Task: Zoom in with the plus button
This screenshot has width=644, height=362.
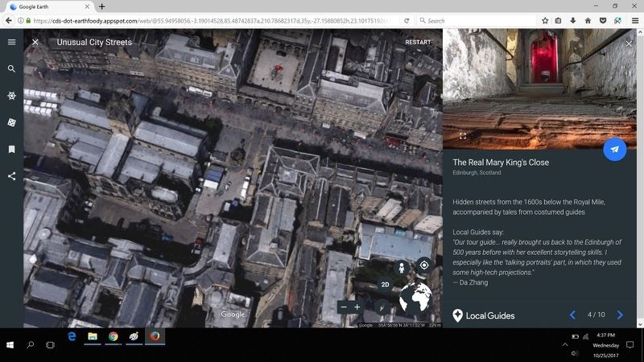Action: click(357, 307)
